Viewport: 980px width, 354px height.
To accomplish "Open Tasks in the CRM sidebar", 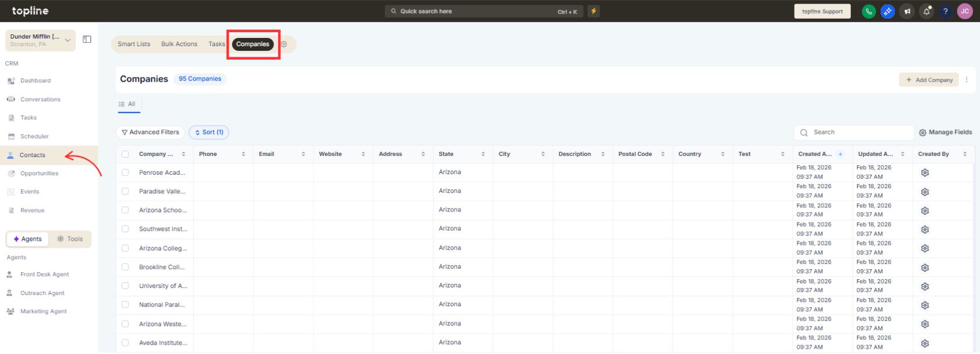I will (x=29, y=117).
